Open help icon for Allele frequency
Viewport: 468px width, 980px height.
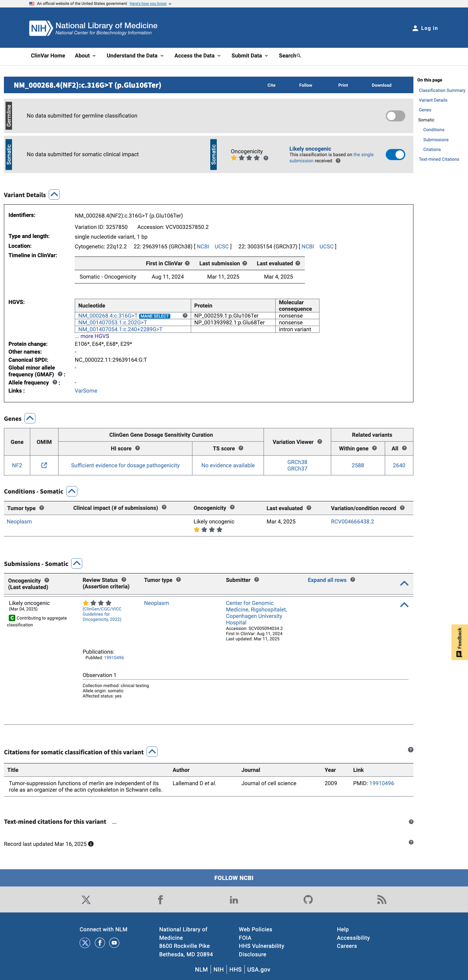55,382
